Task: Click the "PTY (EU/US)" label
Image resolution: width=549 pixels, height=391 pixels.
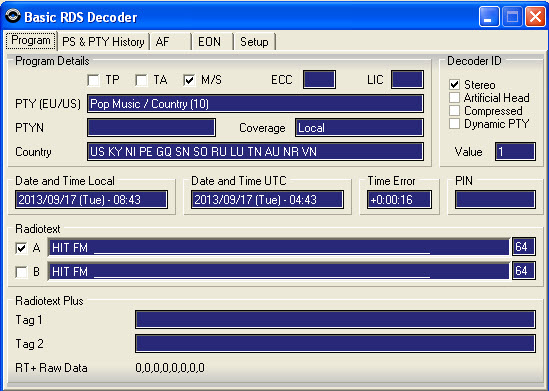Action: tap(48, 104)
